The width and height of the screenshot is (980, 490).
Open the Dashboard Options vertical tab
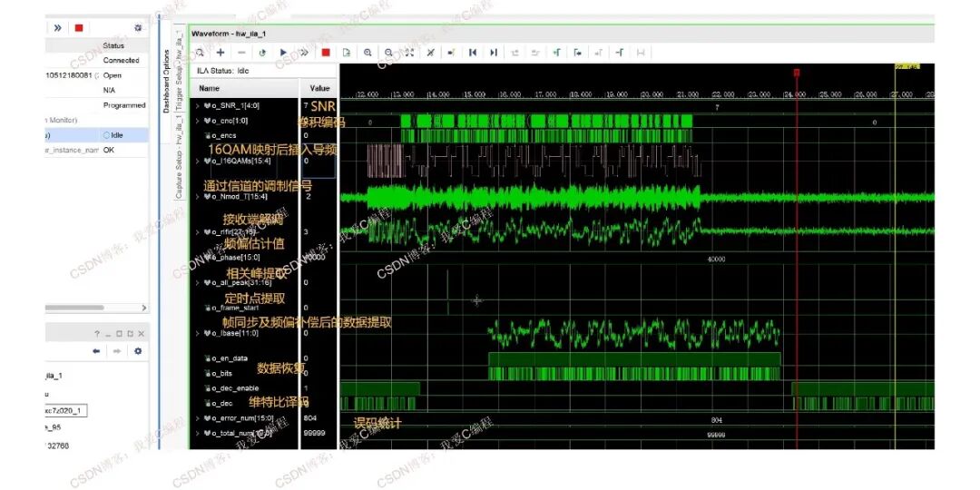point(167,82)
